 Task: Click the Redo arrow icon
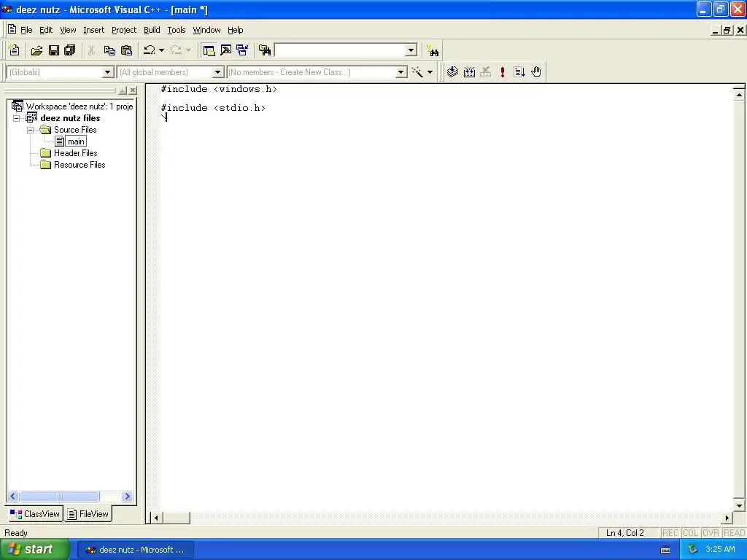click(176, 50)
